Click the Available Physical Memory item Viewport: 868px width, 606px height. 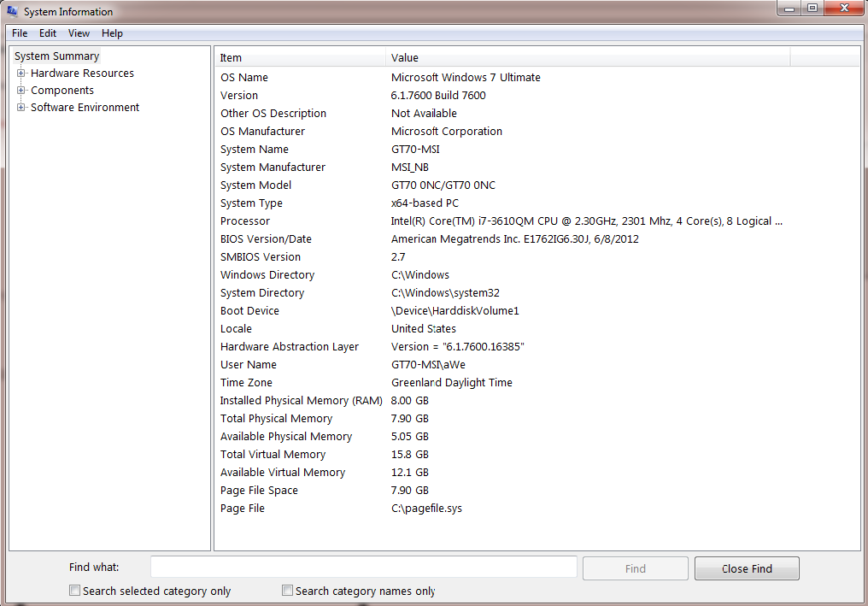pyautogui.click(x=285, y=437)
